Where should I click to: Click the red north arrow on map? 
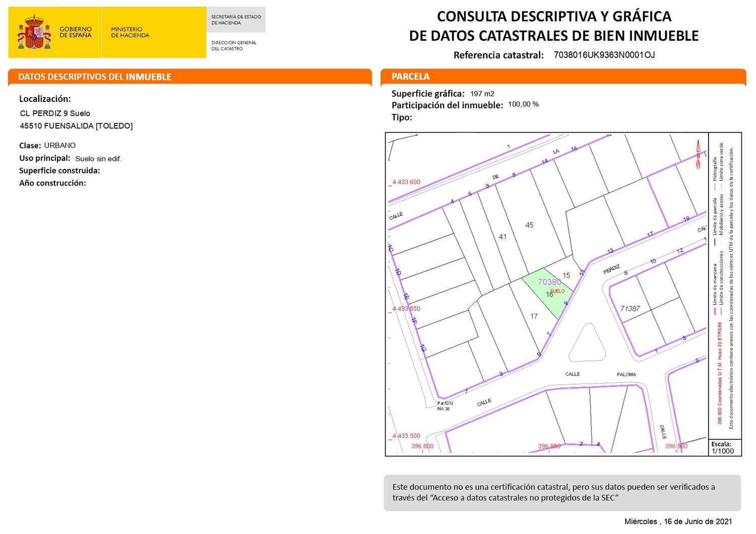698,154
